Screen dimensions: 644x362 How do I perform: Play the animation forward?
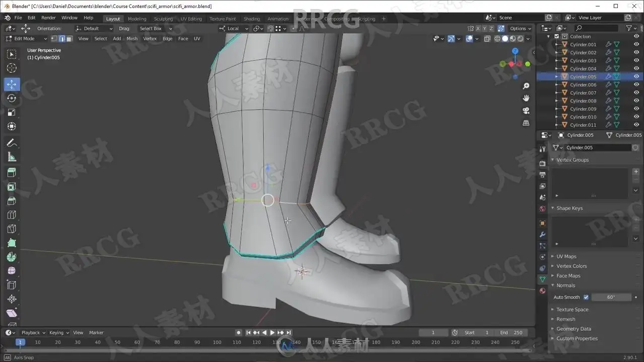pyautogui.click(x=272, y=332)
